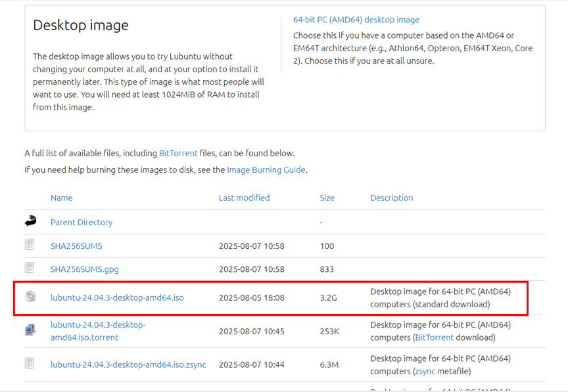The width and height of the screenshot is (568, 392).
Task: Click the Parent Directory back-arrow icon
Action: tap(30, 221)
